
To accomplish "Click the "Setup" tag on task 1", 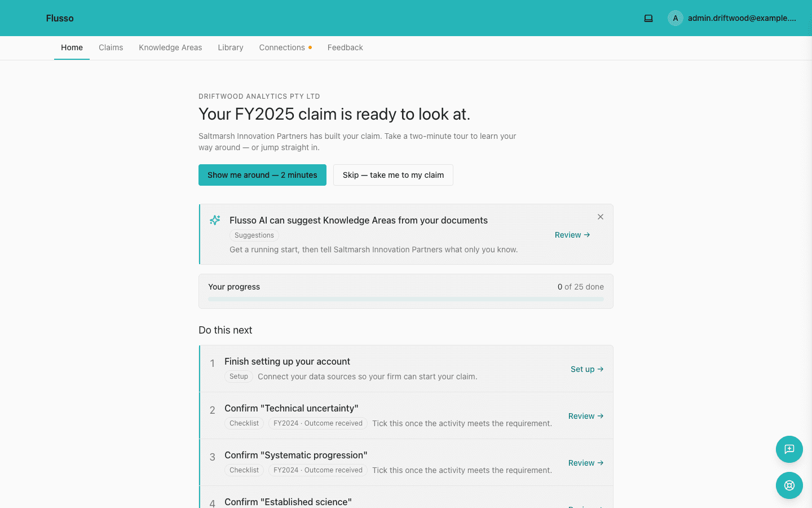I will (x=239, y=376).
